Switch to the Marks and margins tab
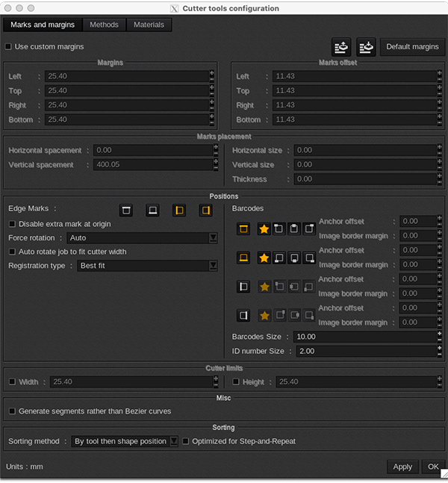Viewport: 448px width, 483px height. tap(43, 25)
